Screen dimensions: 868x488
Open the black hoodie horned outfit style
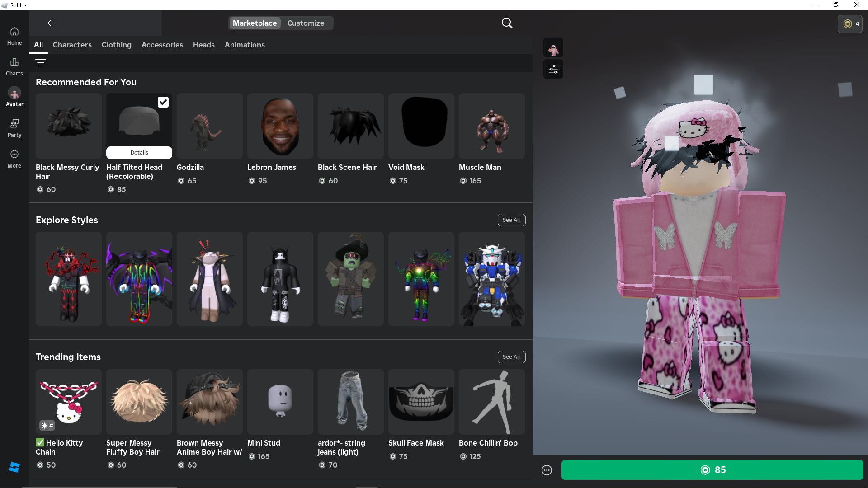[280, 279]
